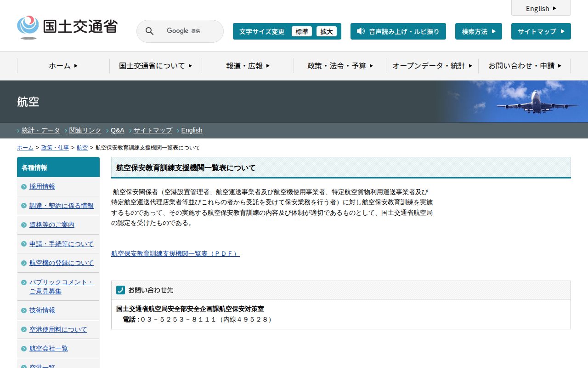Viewport: 588px width, 368px height.
Task: Click the speaker icon for 音声読み上げ
Action: (361, 31)
